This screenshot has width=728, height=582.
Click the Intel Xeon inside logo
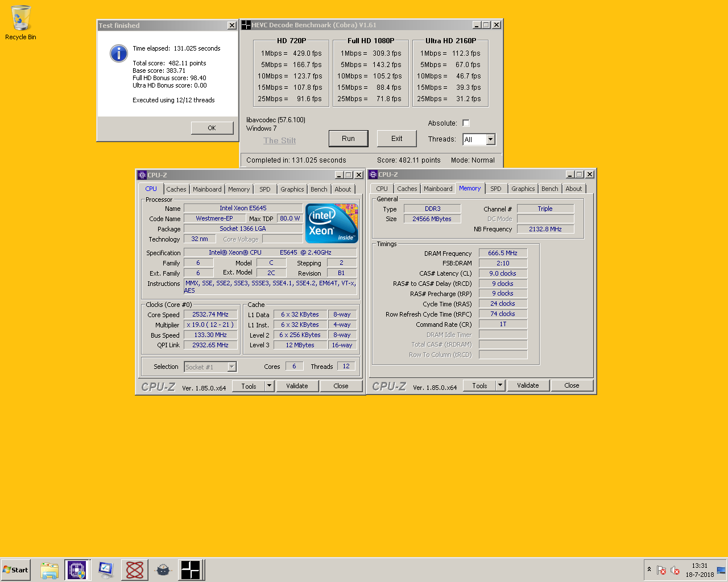332,223
